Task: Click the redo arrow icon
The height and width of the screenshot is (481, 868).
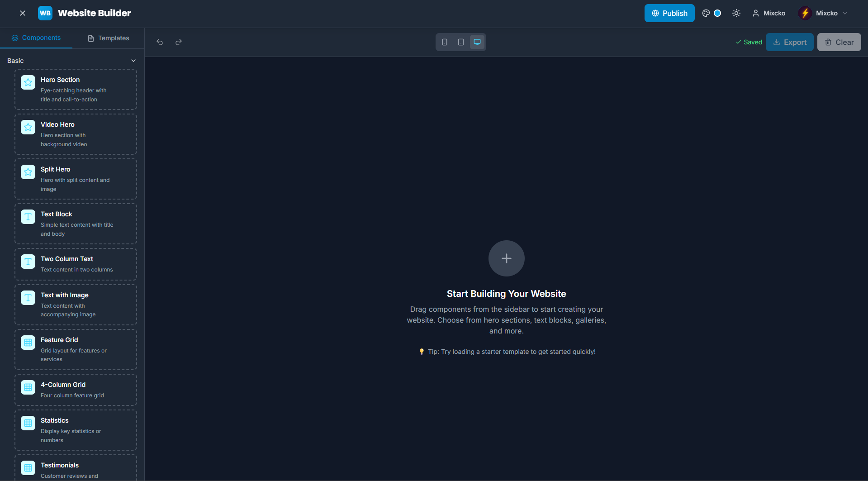Action: pos(179,42)
